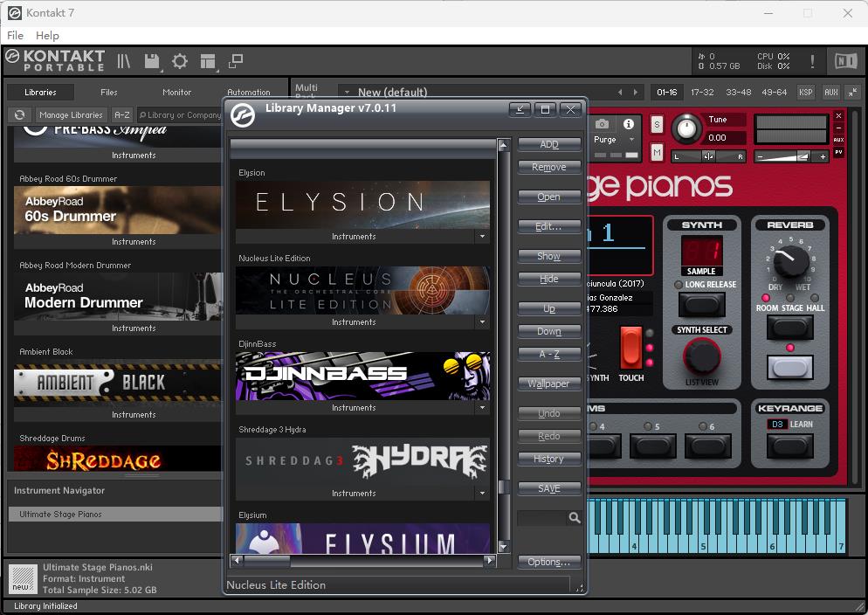868x615 pixels.
Task: Click the exclamation panic icon
Action: click(812, 61)
